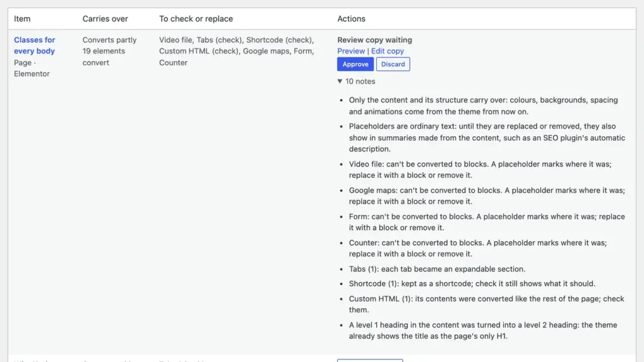Screen dimensions: 644x362
Task: Select the 'To check or replace' column header
Action: pos(196,18)
